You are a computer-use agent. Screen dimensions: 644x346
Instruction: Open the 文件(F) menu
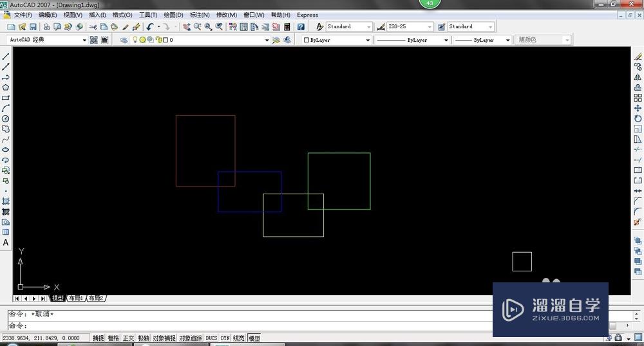[23, 15]
